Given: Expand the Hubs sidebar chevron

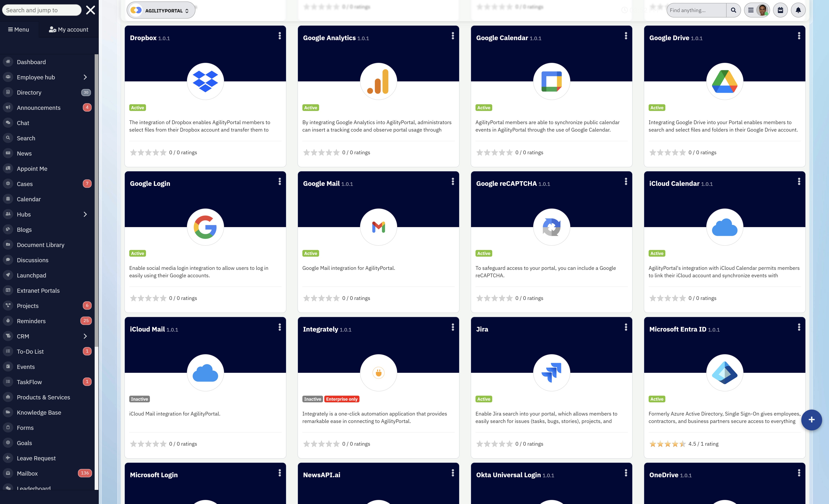Looking at the screenshot, I should tap(85, 214).
